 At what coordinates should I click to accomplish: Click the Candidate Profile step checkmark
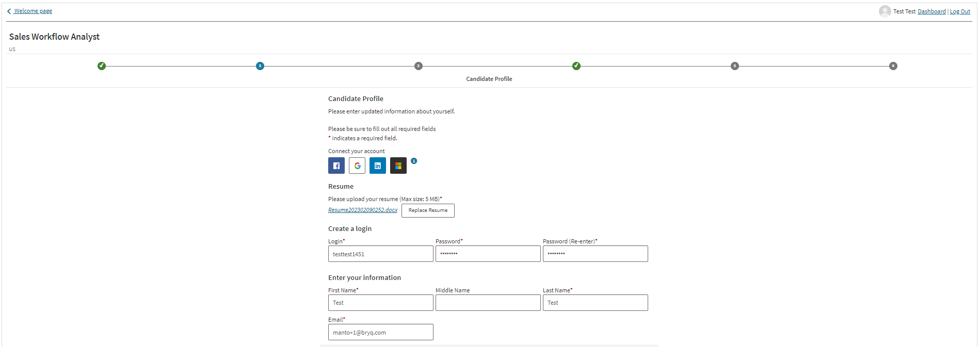576,66
